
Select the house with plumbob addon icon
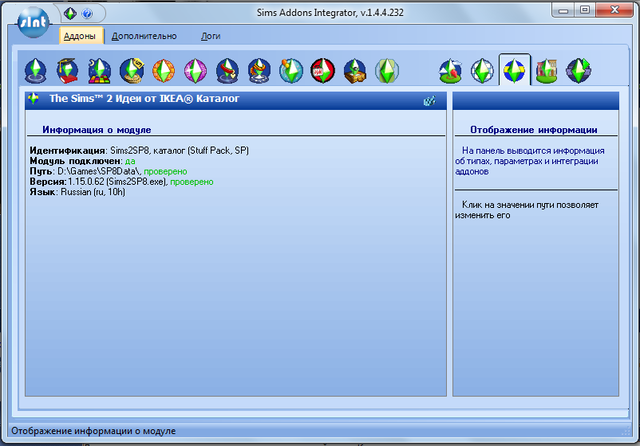[x=546, y=70]
